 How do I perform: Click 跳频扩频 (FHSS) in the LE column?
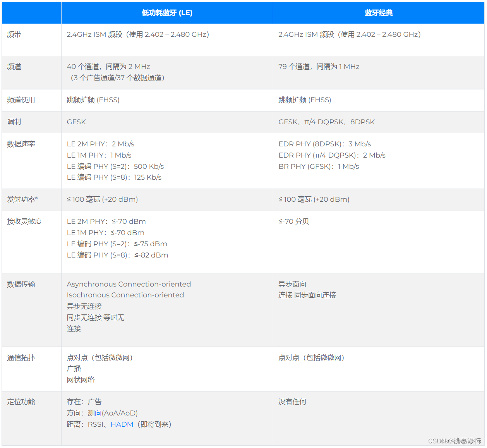click(93, 100)
